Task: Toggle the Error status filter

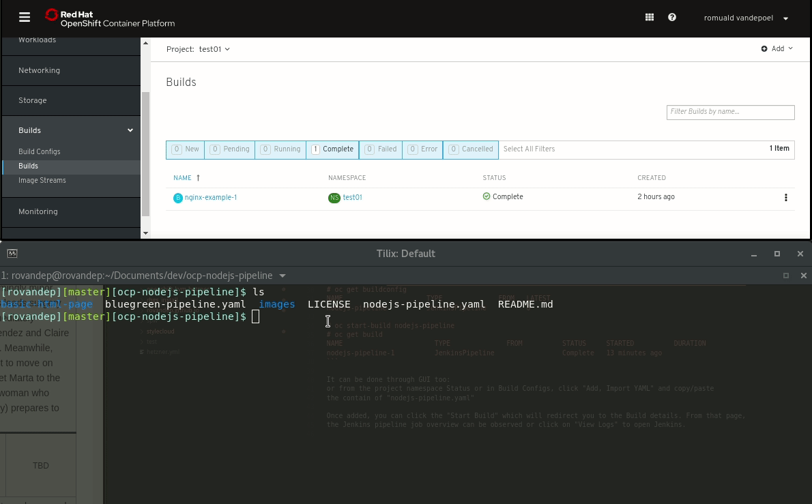Action: pyautogui.click(x=422, y=149)
